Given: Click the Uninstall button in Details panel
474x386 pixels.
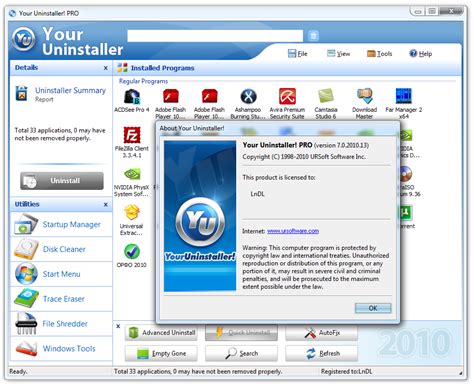Looking at the screenshot, I should tap(62, 181).
